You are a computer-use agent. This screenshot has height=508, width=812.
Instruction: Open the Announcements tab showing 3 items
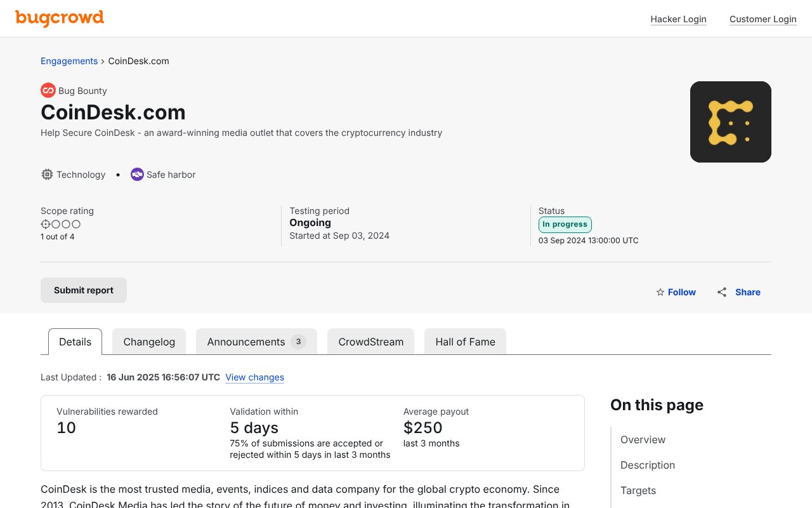click(x=246, y=342)
